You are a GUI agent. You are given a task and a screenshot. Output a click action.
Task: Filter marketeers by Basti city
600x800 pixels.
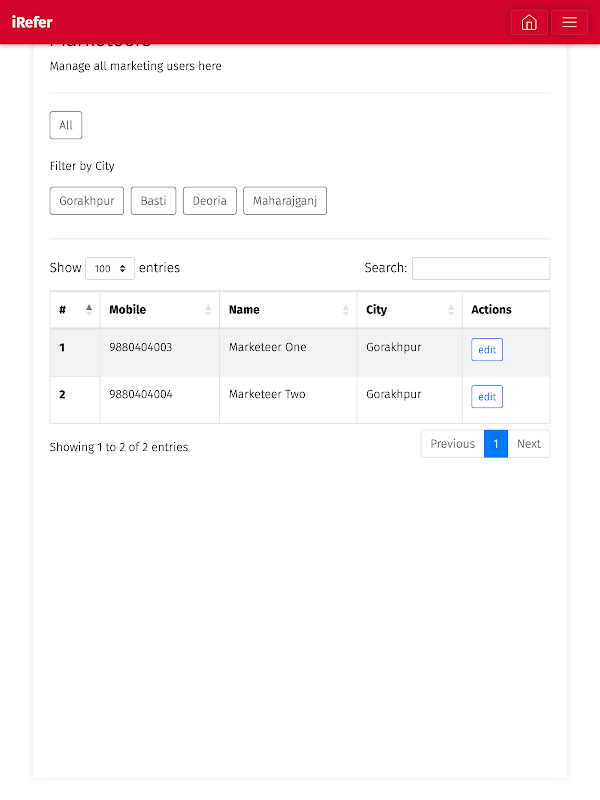coord(153,201)
